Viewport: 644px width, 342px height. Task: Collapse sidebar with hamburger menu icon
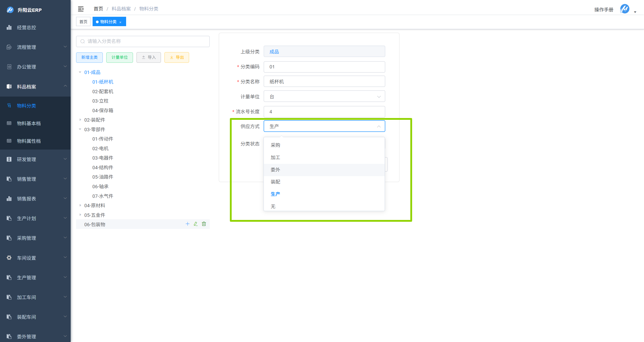pyautogui.click(x=80, y=9)
